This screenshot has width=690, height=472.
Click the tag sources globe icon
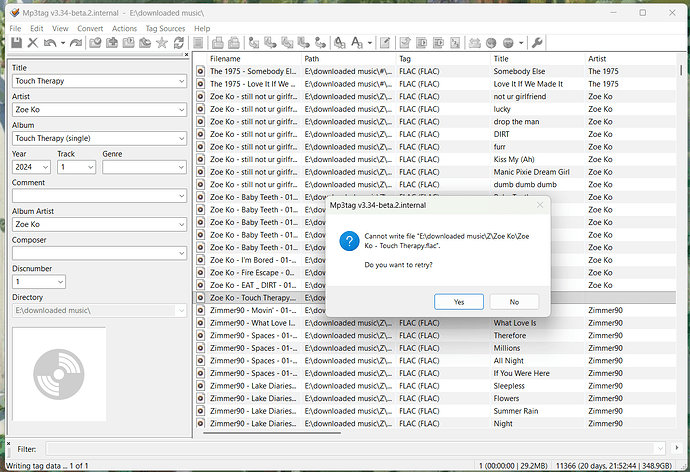coord(508,43)
